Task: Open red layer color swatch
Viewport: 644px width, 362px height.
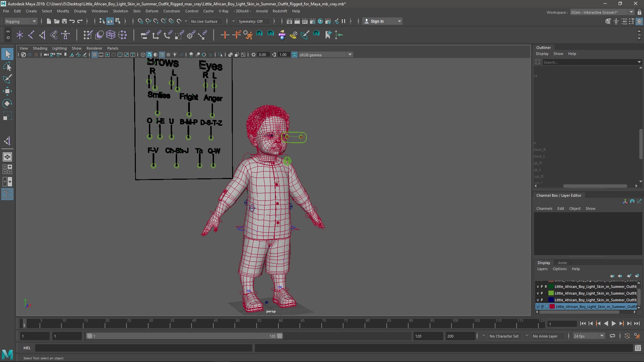Action: tap(552, 307)
